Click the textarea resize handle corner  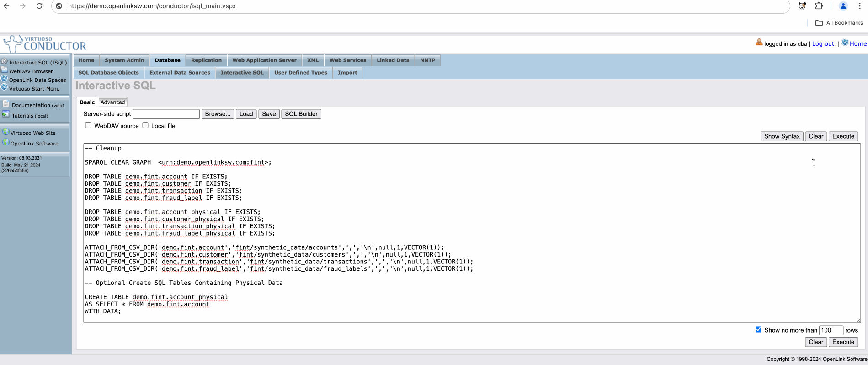[858, 320]
